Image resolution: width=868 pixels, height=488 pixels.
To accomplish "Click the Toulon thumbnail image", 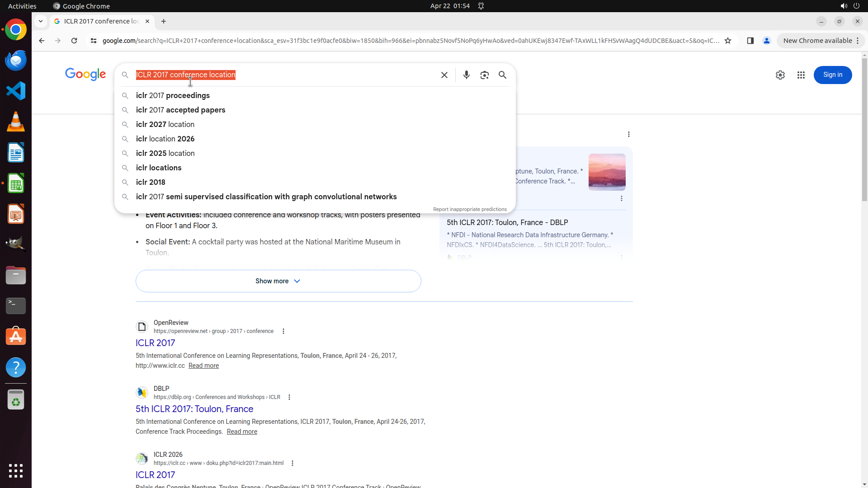I will 607,172.
